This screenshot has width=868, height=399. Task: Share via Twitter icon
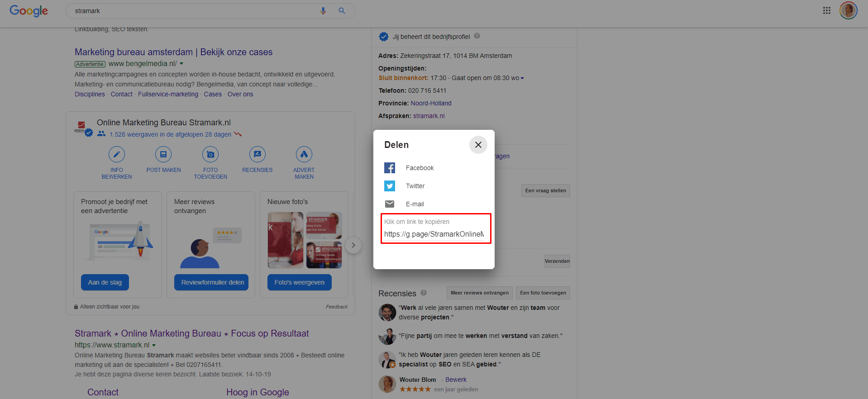point(390,186)
